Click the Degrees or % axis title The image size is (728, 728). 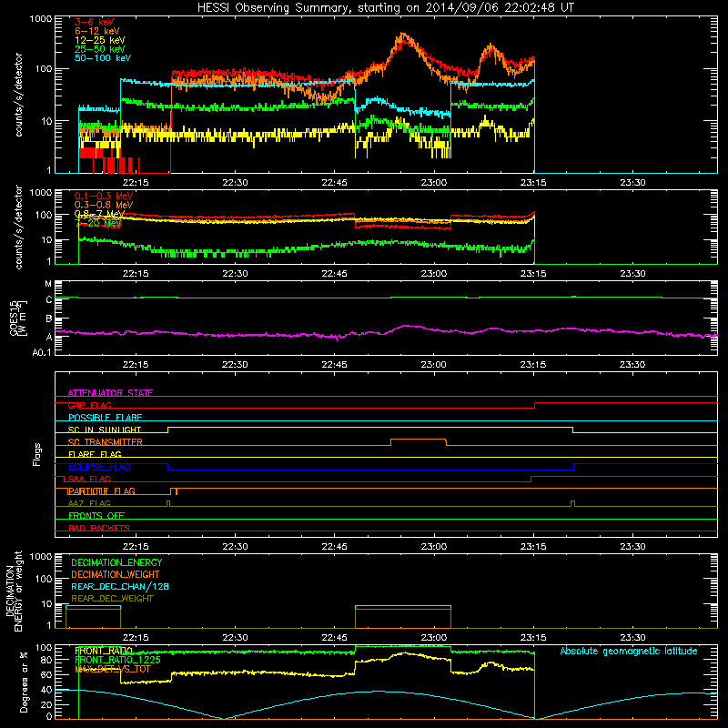click(x=24, y=682)
